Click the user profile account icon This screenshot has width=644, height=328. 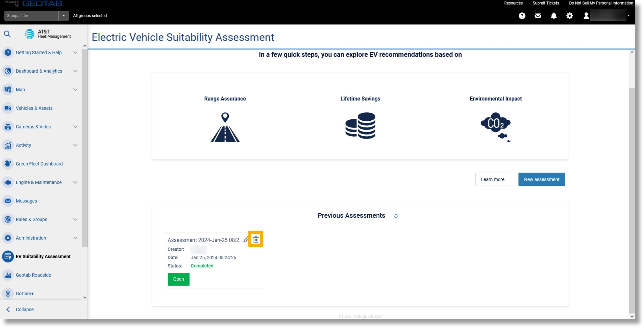coord(585,15)
